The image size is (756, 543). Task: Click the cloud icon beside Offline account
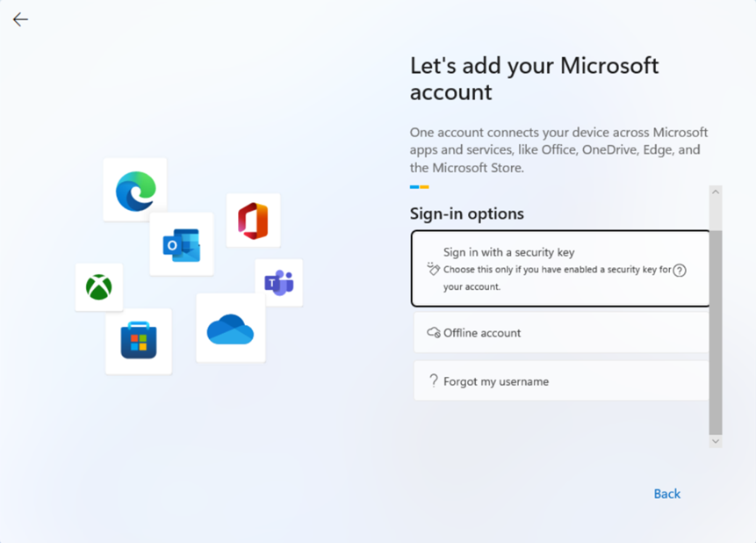tap(431, 333)
